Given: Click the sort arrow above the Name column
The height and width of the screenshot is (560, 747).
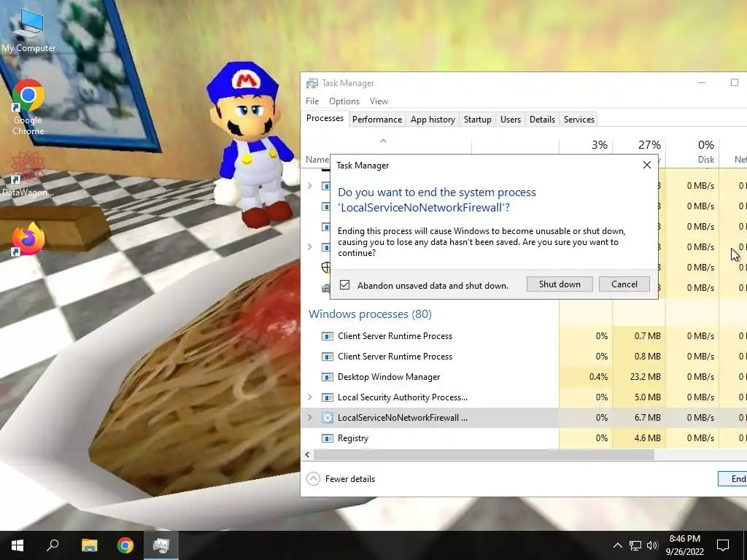Looking at the screenshot, I should point(383,141).
